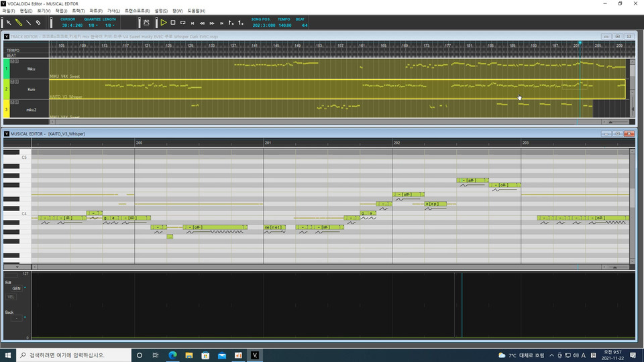This screenshot has height=362, width=644.
Task: Click the end marker flag icon
Action: point(241,23)
